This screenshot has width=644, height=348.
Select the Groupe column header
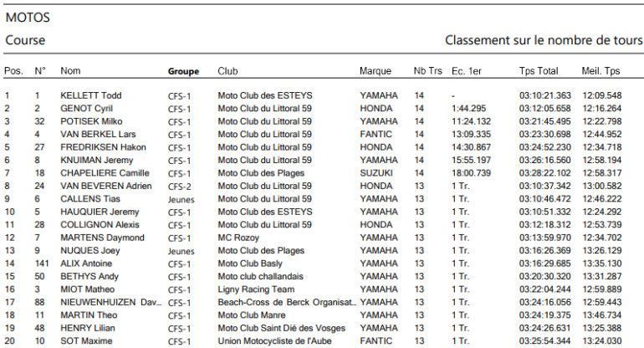pyautogui.click(x=183, y=71)
